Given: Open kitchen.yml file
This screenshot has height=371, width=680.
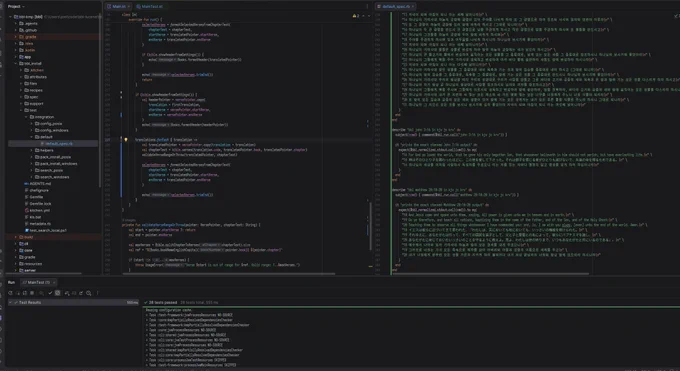Looking at the screenshot, I should (x=37, y=210).
